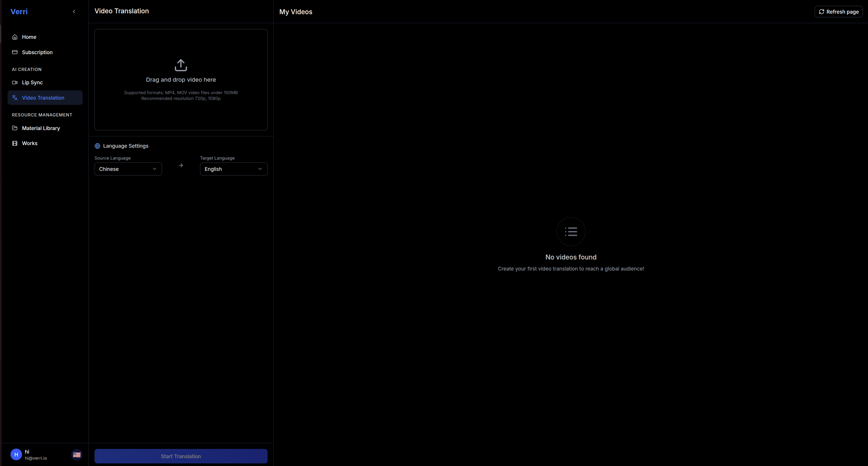Image resolution: width=868 pixels, height=466 pixels.
Task: Click the upload arrow icon
Action: [181, 65]
